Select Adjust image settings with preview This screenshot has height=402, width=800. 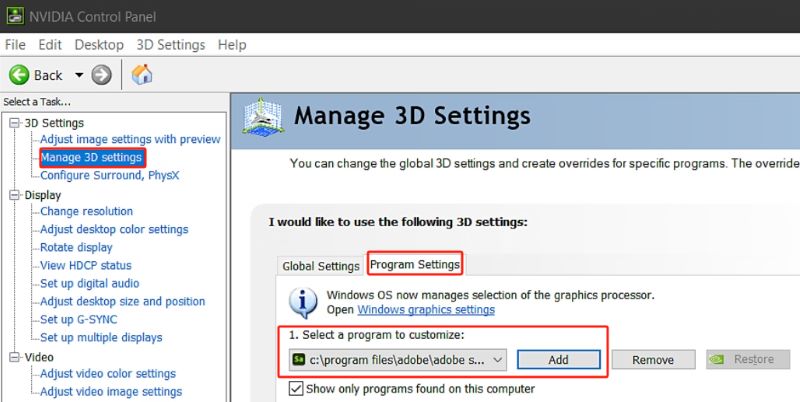[130, 139]
